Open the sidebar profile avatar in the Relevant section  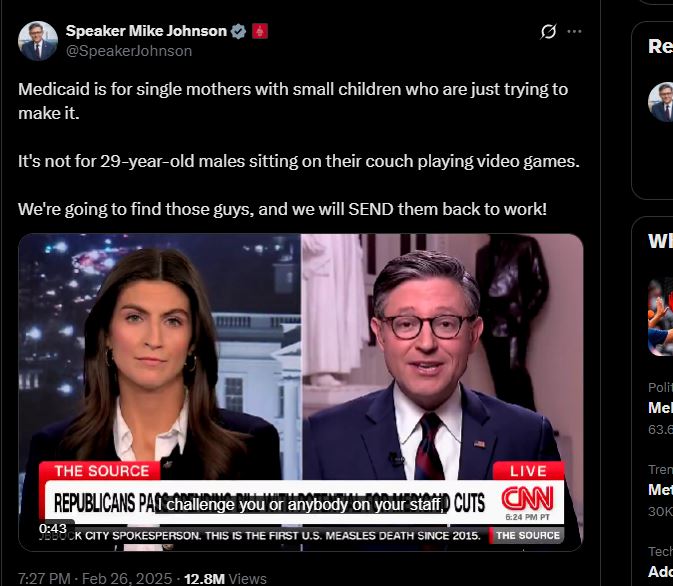coord(661,102)
